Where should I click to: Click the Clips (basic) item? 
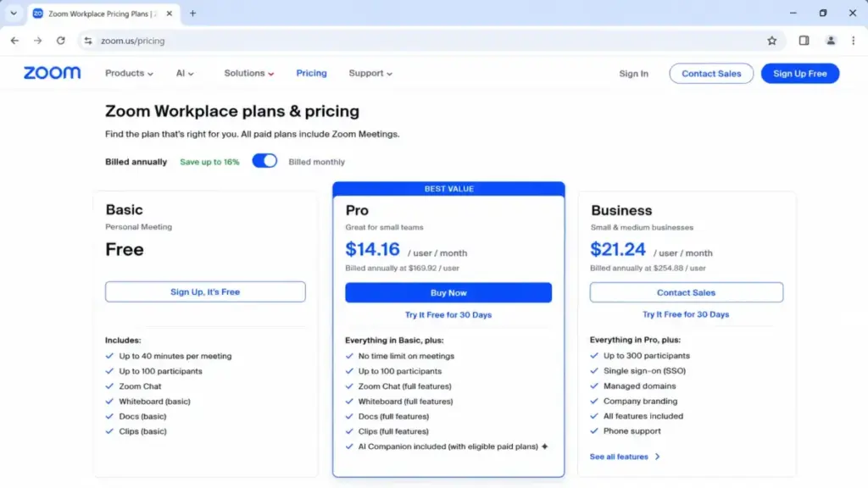142,431
